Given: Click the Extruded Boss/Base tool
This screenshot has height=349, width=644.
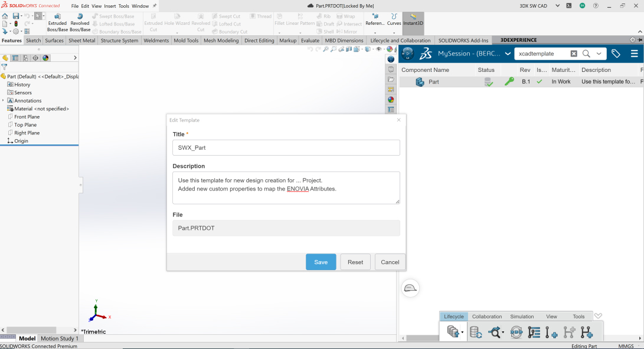Looking at the screenshot, I should pos(57,23).
